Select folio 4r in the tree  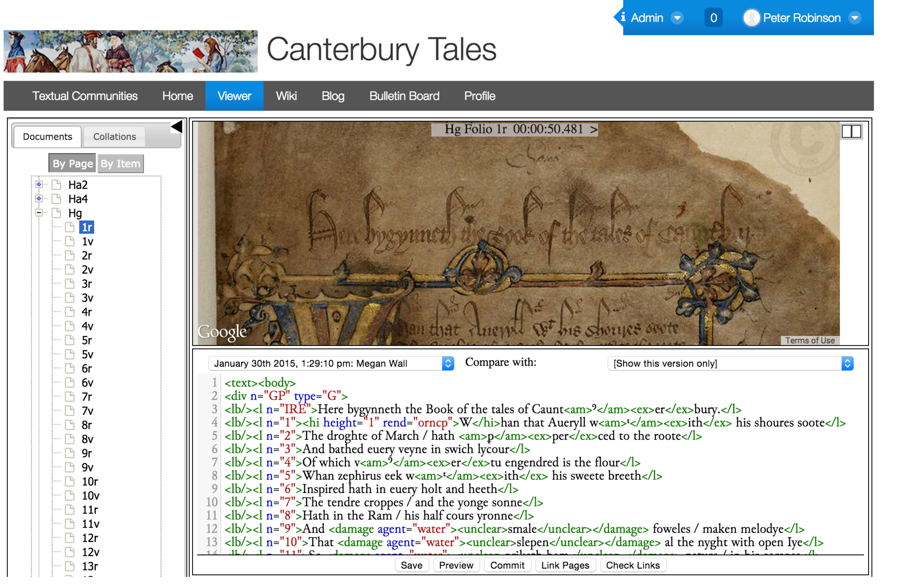coord(87,312)
